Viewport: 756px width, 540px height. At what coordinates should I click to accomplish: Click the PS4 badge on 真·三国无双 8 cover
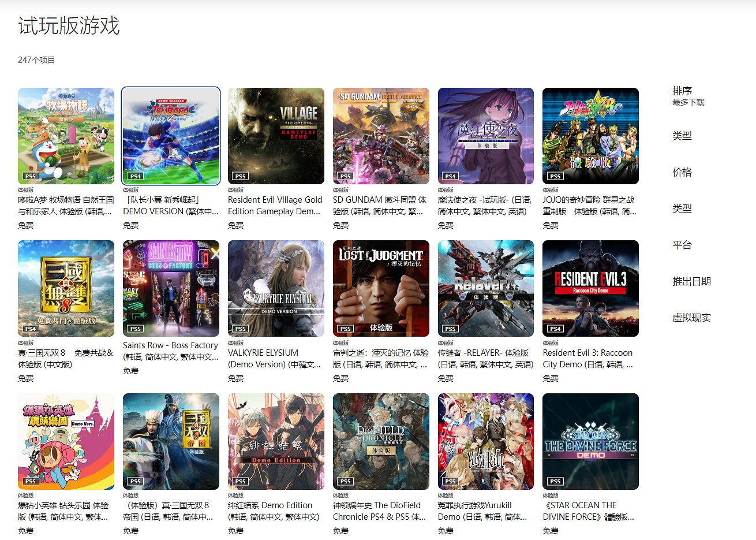(31, 329)
